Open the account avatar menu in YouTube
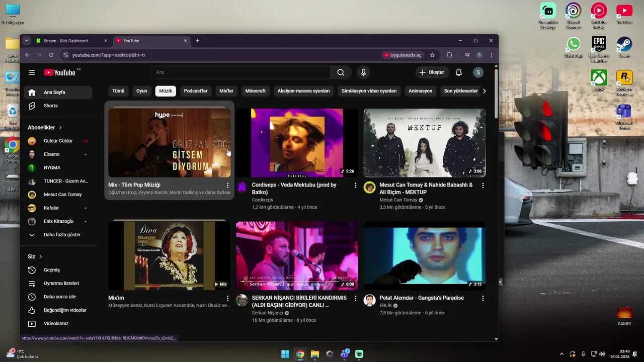This screenshot has height=362, width=644. (478, 72)
